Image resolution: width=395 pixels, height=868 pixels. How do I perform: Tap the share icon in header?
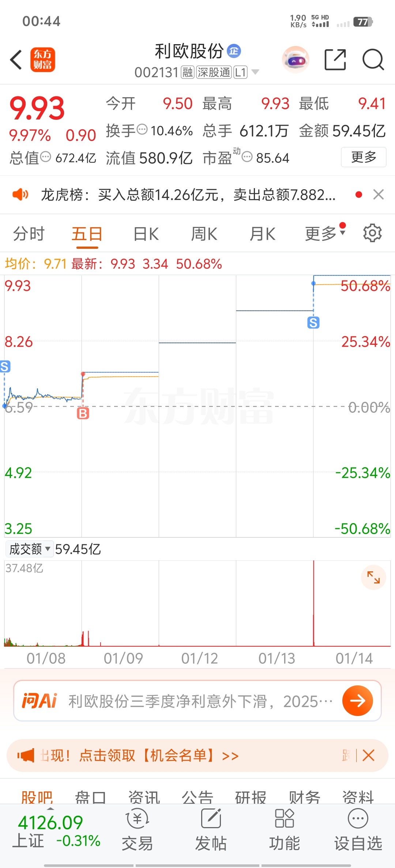[335, 60]
